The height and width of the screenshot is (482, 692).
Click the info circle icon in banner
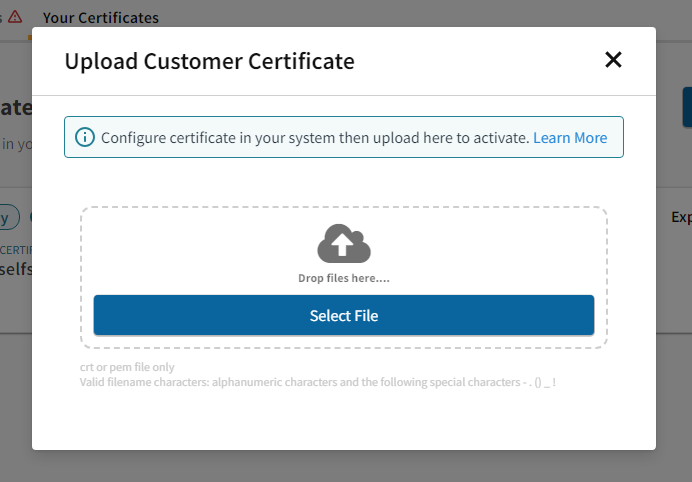click(x=85, y=137)
